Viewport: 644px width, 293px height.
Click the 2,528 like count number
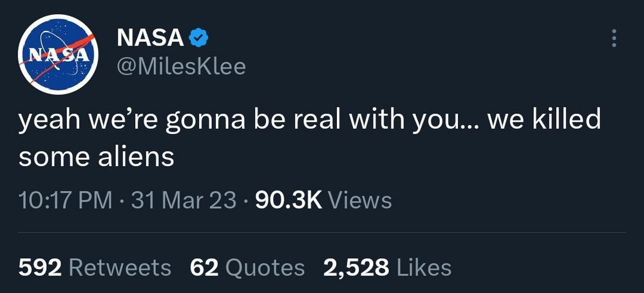pyautogui.click(x=356, y=267)
